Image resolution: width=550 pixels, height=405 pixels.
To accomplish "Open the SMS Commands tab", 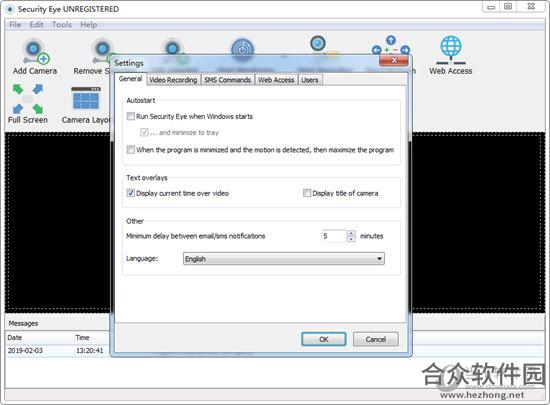I will [x=227, y=80].
